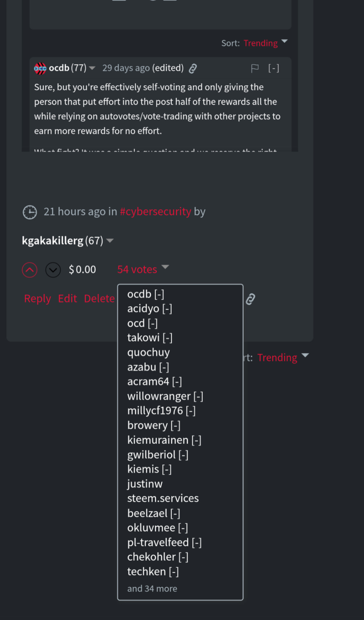Viewport: 364px width, 620px height.
Task: Click the ocdb avatar image
Action: [40, 68]
